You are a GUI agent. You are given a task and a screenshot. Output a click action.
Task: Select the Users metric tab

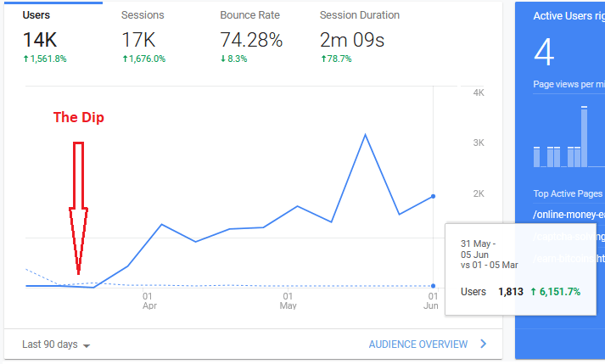click(53, 36)
